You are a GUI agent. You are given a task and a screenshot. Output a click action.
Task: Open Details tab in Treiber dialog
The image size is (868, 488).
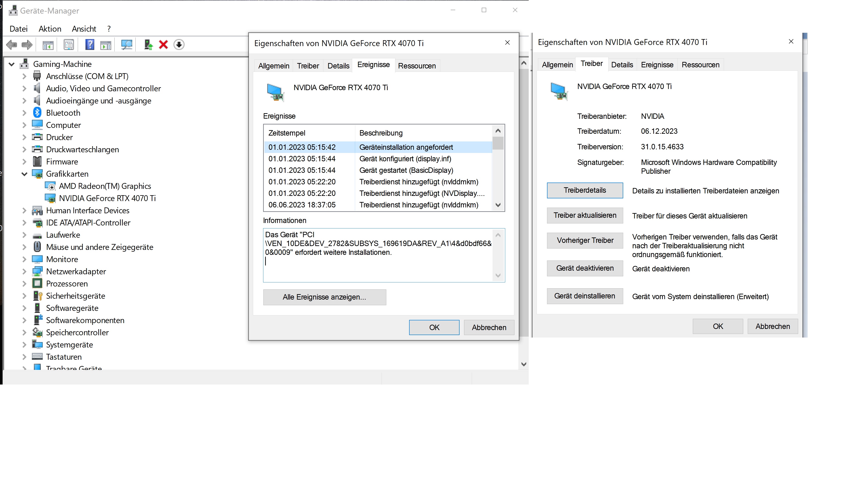tap(622, 65)
